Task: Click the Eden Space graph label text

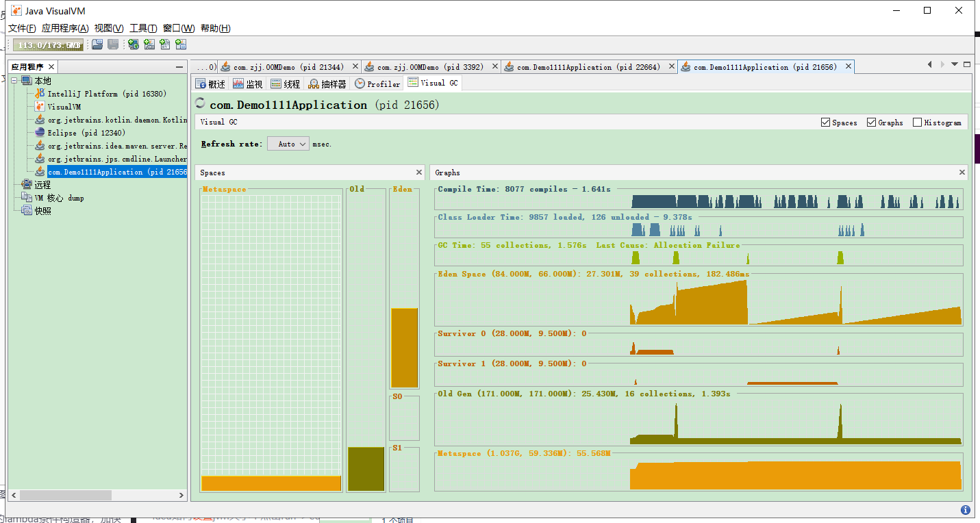Action: tap(594, 274)
